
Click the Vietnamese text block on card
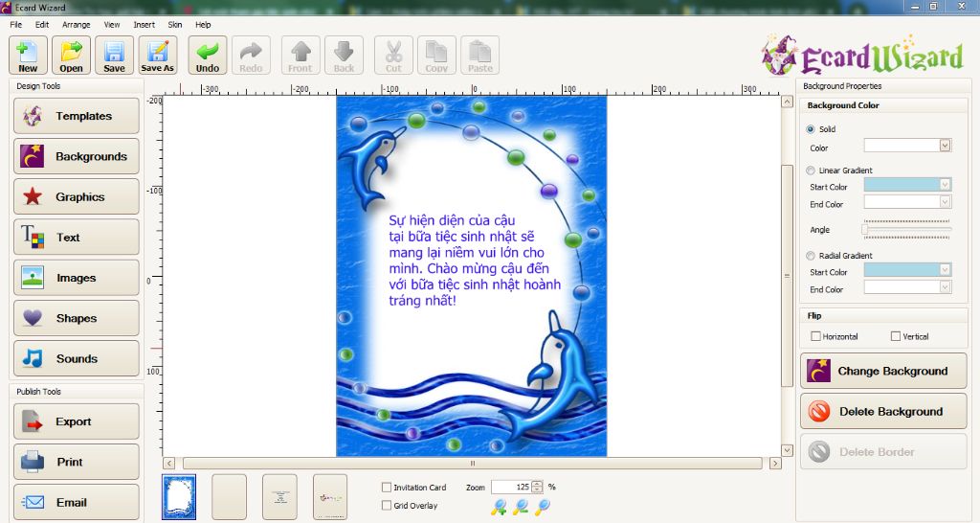[475, 261]
